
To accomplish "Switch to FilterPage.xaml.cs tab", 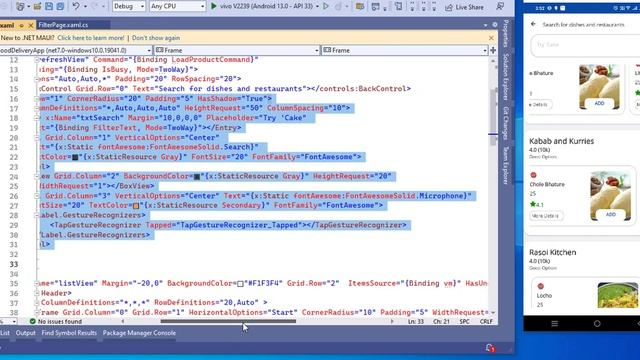I will point(63,25).
